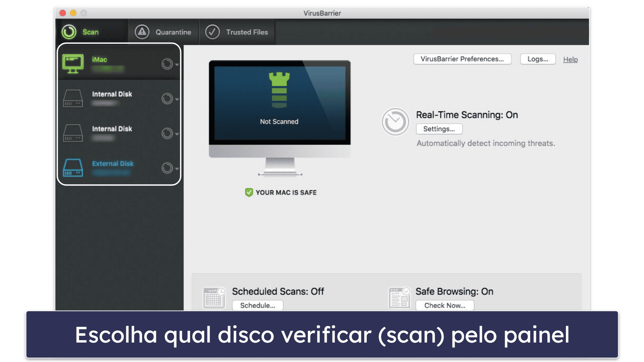Select the first Internal Disk drive icon
Screen dimensions: 644x362
click(73, 98)
